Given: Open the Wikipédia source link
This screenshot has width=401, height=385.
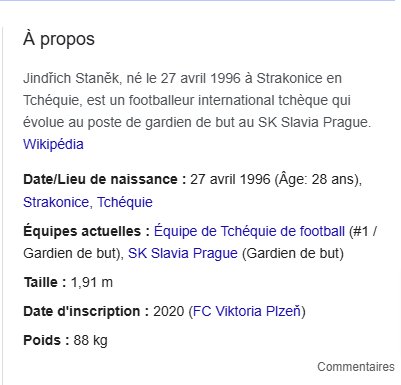Looking at the screenshot, I should pos(53,144).
